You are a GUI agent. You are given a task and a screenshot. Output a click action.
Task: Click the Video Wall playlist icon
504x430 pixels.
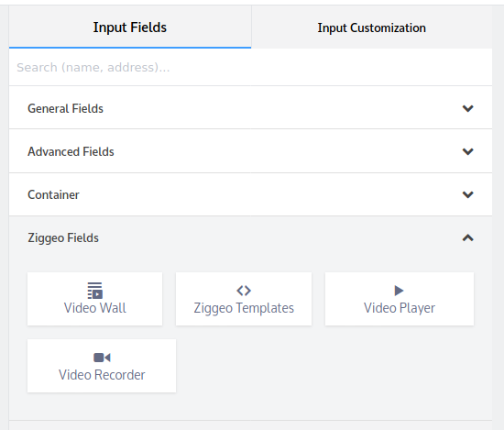(94, 291)
